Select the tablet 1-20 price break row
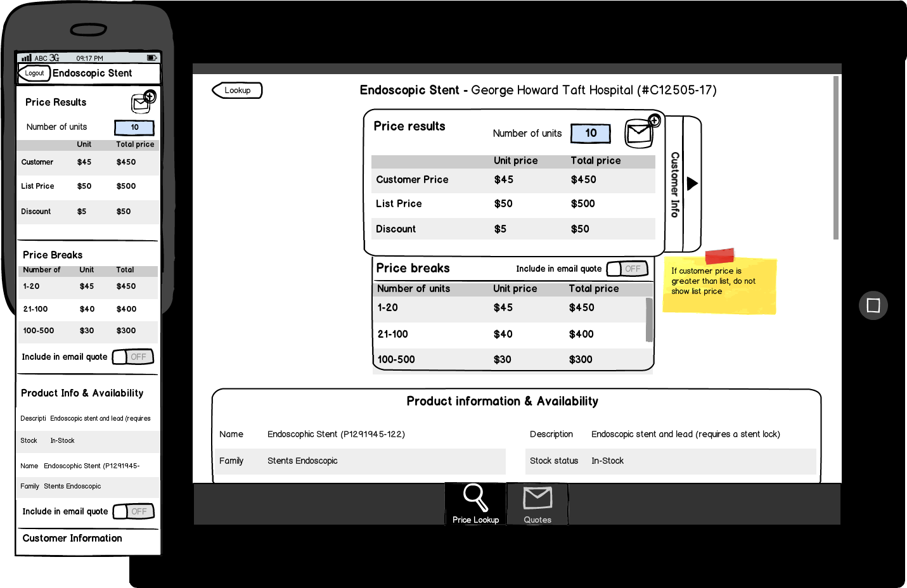 tap(510, 308)
